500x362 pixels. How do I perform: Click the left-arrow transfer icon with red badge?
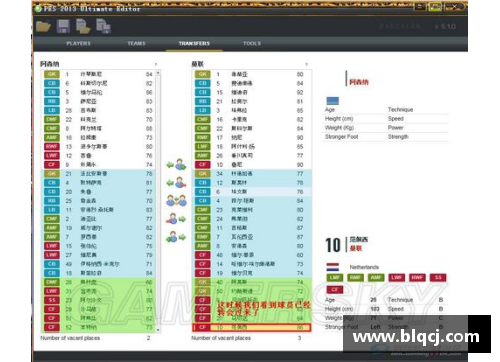tap(177, 182)
